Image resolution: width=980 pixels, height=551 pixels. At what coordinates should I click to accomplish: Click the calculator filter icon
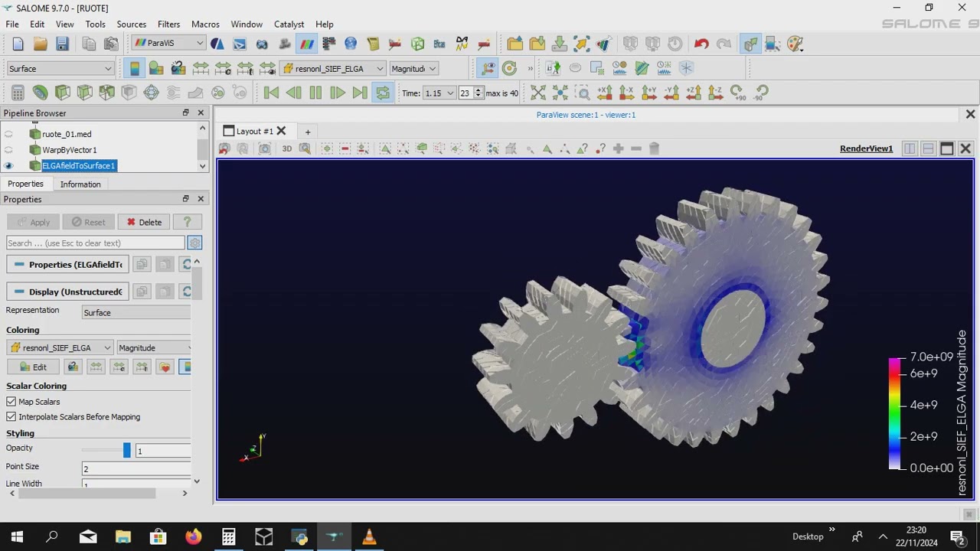point(18,93)
